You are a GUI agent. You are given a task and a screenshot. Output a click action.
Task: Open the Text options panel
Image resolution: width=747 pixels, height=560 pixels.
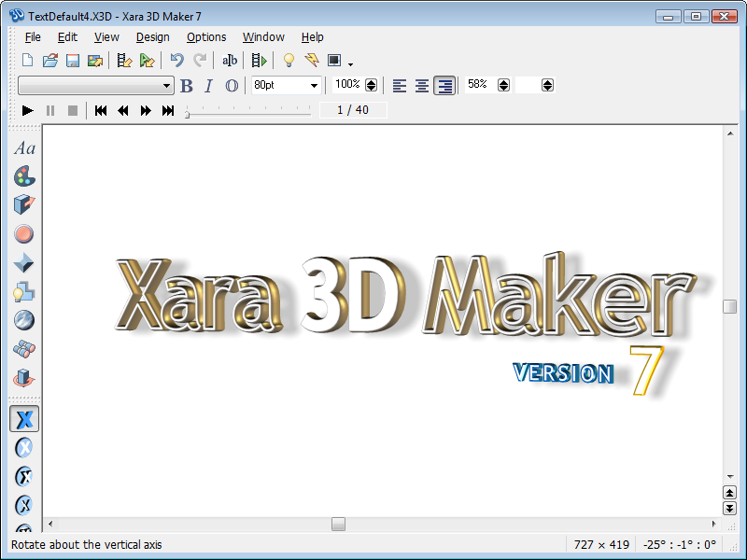(x=24, y=147)
